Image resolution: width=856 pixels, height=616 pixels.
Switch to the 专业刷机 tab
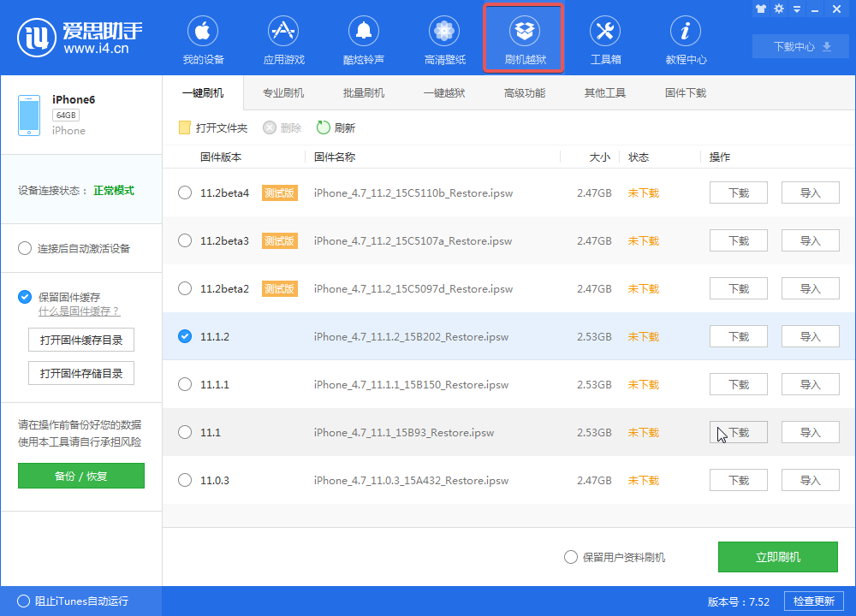(x=282, y=92)
